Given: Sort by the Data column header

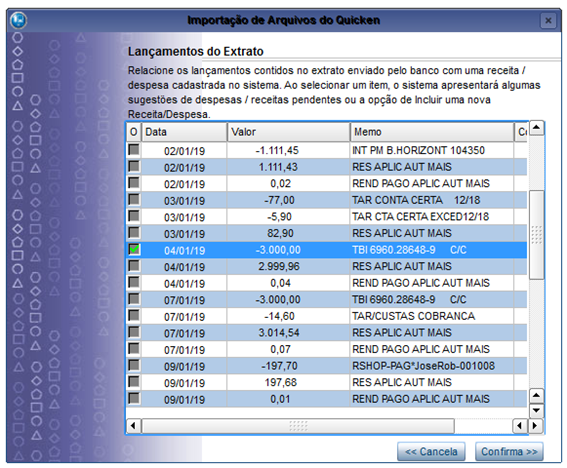Looking at the screenshot, I should click(184, 132).
